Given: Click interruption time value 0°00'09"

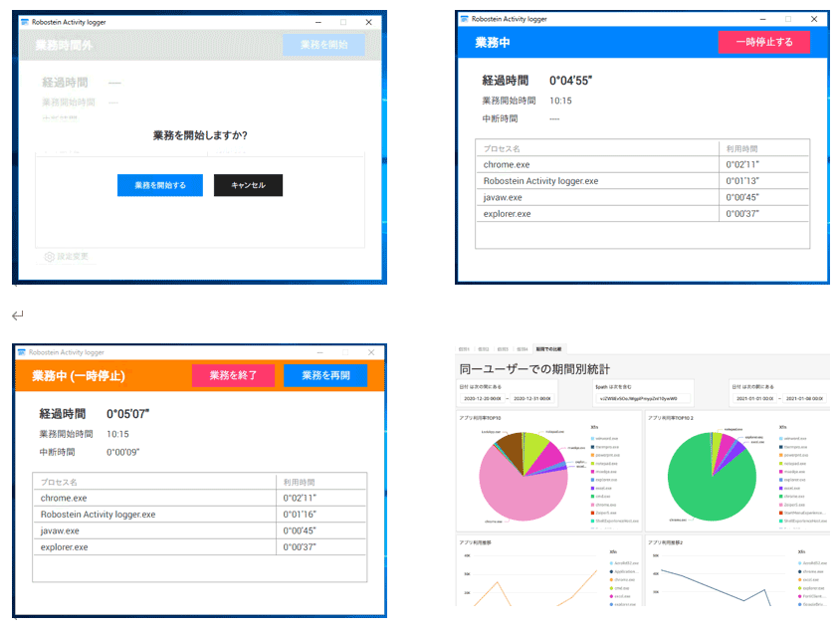Looking at the screenshot, I should pyautogui.click(x=123, y=452).
